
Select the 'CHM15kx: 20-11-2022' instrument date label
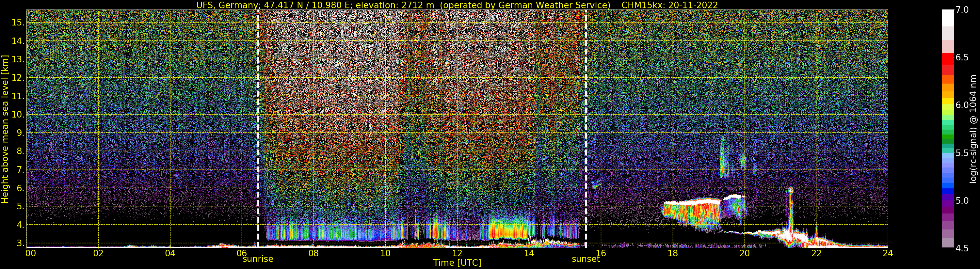tap(669, 5)
